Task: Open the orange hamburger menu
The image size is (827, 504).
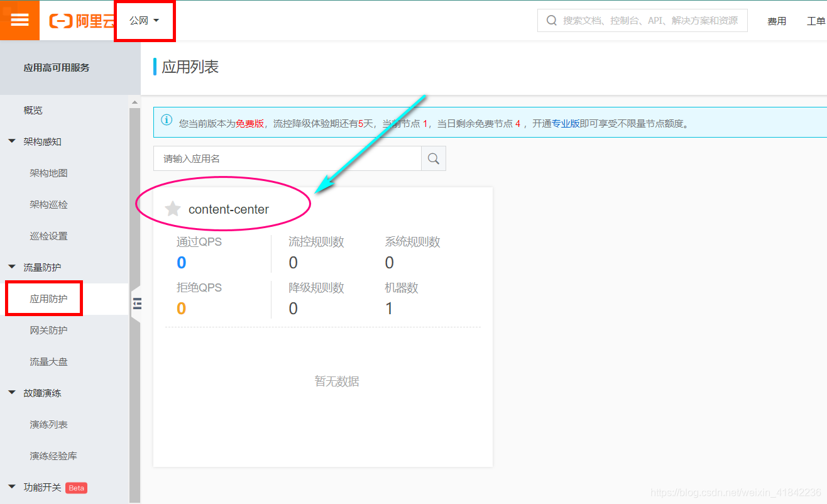Action: 20,20
